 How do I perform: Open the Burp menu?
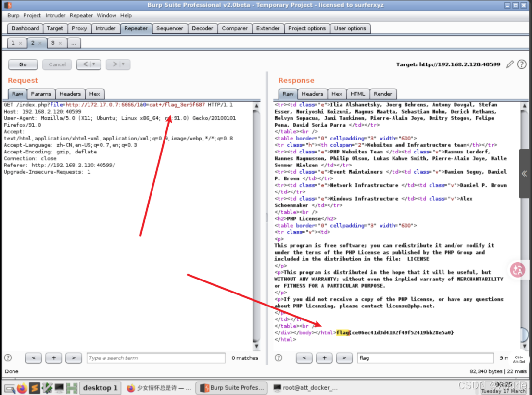click(13, 15)
